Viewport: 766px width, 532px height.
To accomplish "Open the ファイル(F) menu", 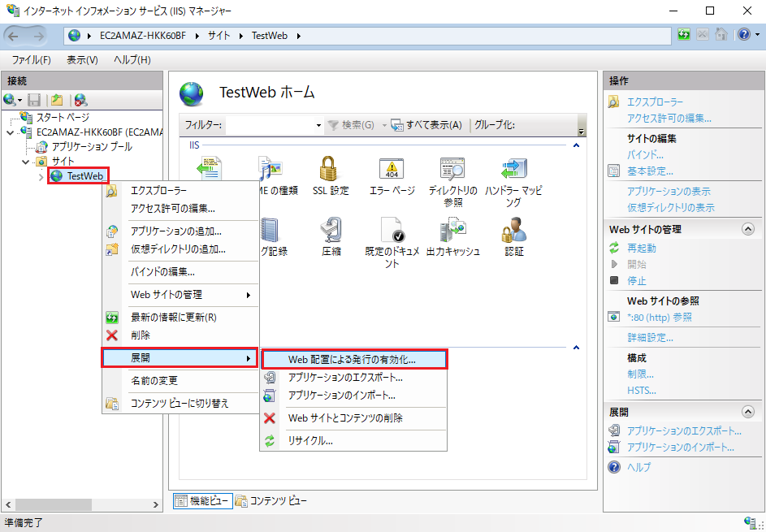I will click(x=31, y=60).
